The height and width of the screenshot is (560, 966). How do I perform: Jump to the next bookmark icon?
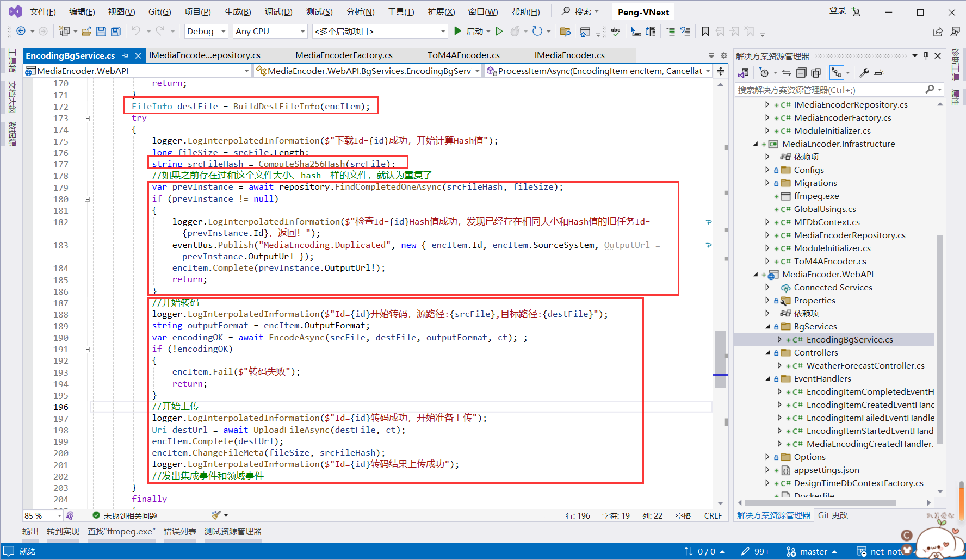[x=735, y=32]
